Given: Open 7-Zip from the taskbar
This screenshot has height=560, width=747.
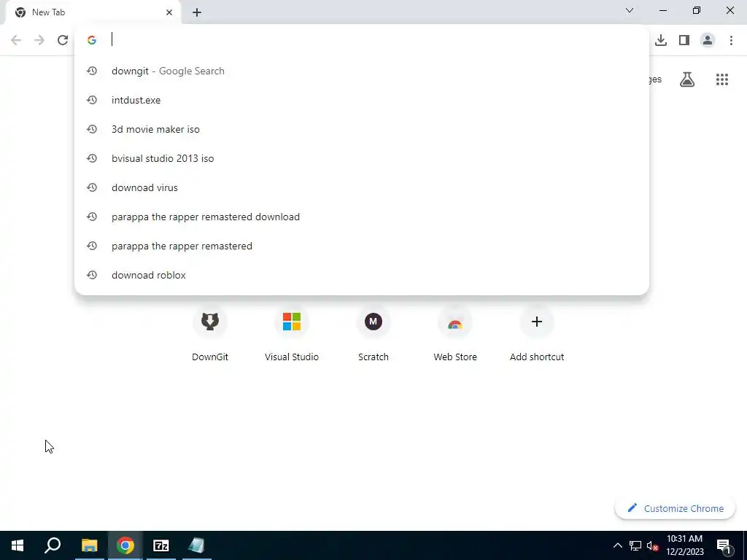Looking at the screenshot, I should 161,545.
